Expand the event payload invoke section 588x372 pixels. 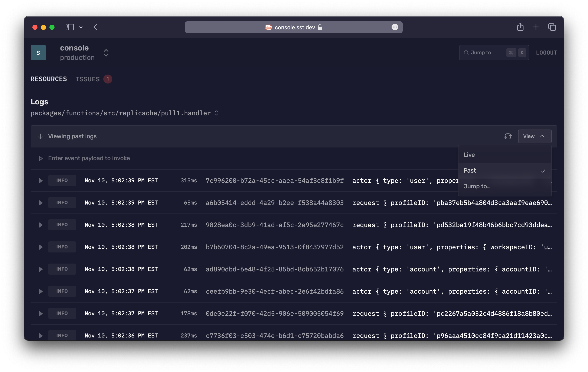(40, 158)
